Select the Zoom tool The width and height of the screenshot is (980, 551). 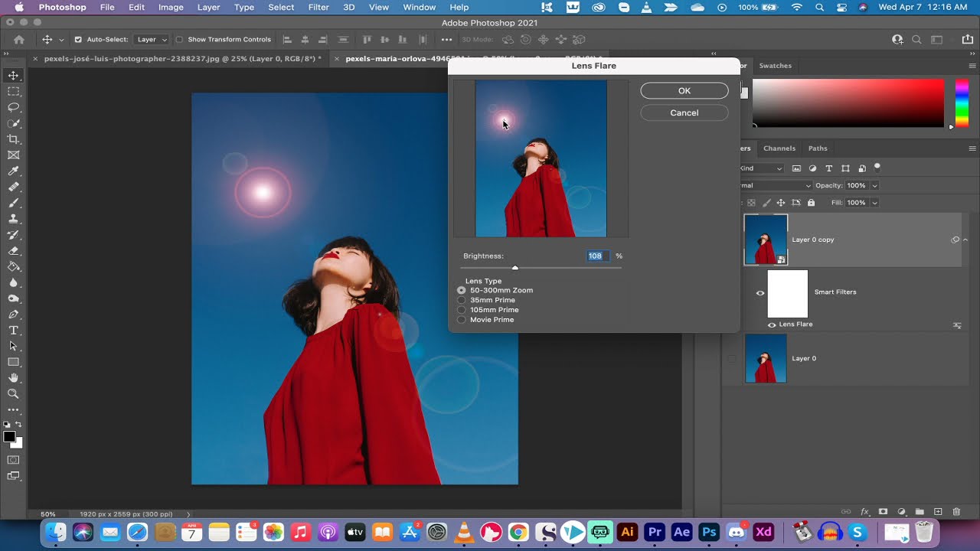coord(13,393)
